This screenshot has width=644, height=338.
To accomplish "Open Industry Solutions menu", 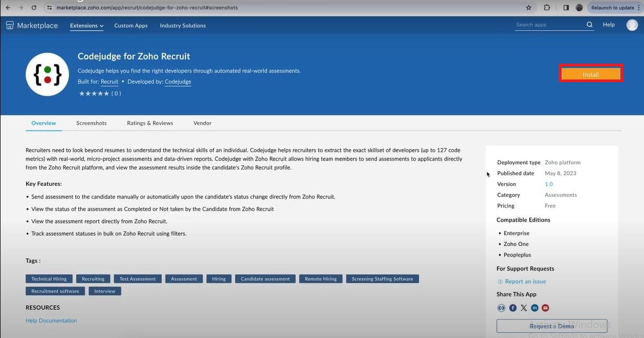I will tap(183, 25).
